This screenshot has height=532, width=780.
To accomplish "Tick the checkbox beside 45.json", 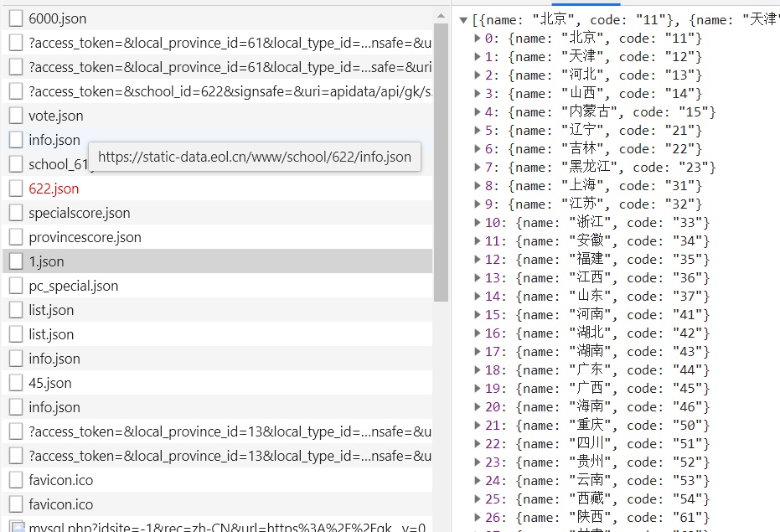I will [x=16, y=383].
